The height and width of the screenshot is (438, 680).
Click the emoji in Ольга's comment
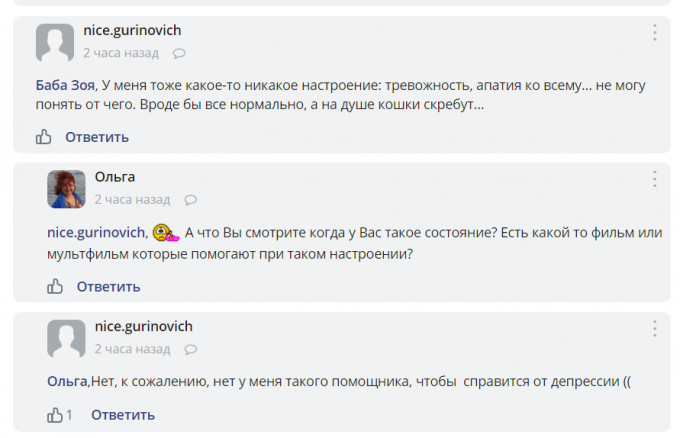coord(166,233)
